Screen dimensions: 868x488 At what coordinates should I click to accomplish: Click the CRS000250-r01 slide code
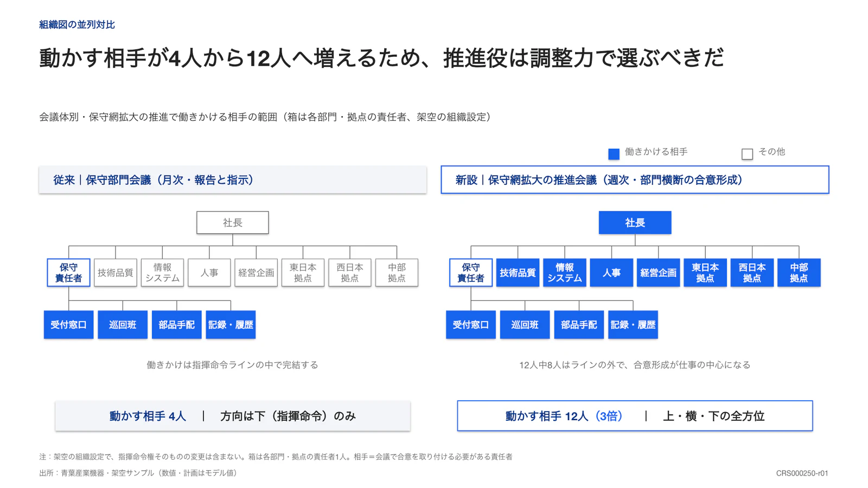[x=802, y=473]
